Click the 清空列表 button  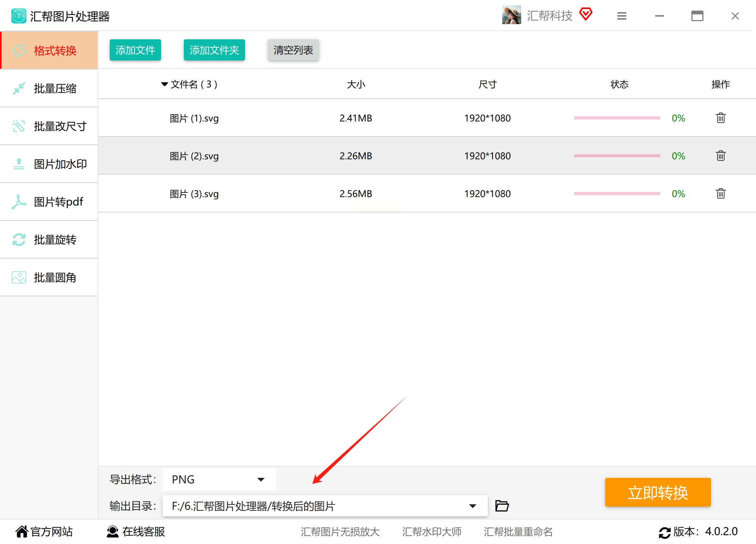coord(293,50)
